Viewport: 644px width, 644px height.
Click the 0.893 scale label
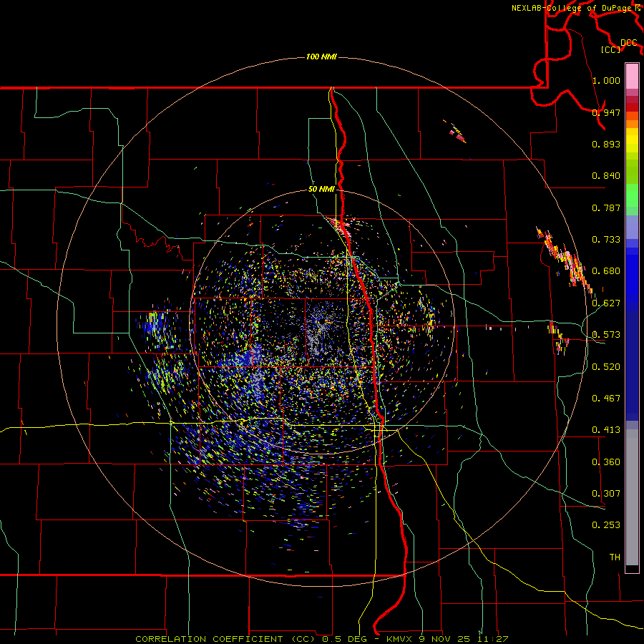pos(606,144)
